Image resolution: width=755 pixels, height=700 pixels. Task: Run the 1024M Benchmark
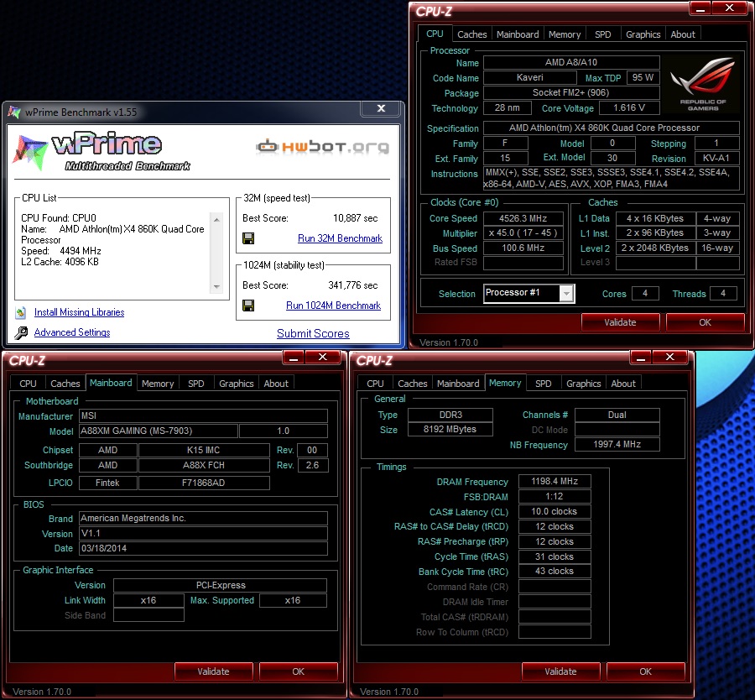[333, 306]
